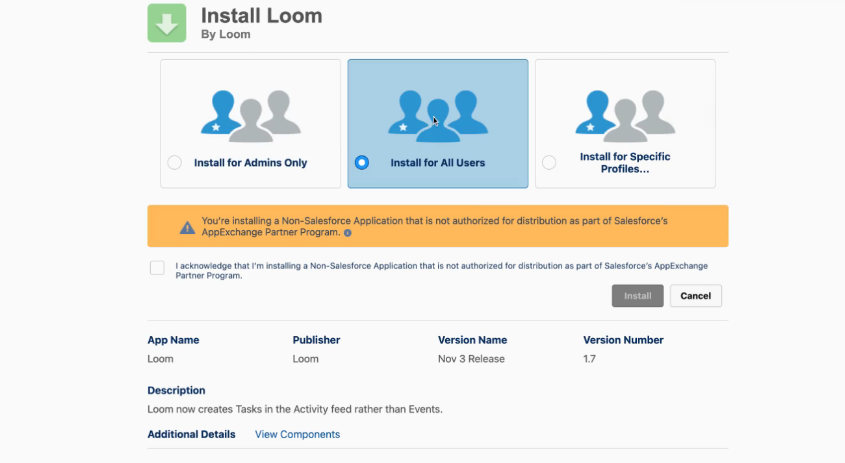Select Install for Specific Profiles radio button

click(549, 162)
